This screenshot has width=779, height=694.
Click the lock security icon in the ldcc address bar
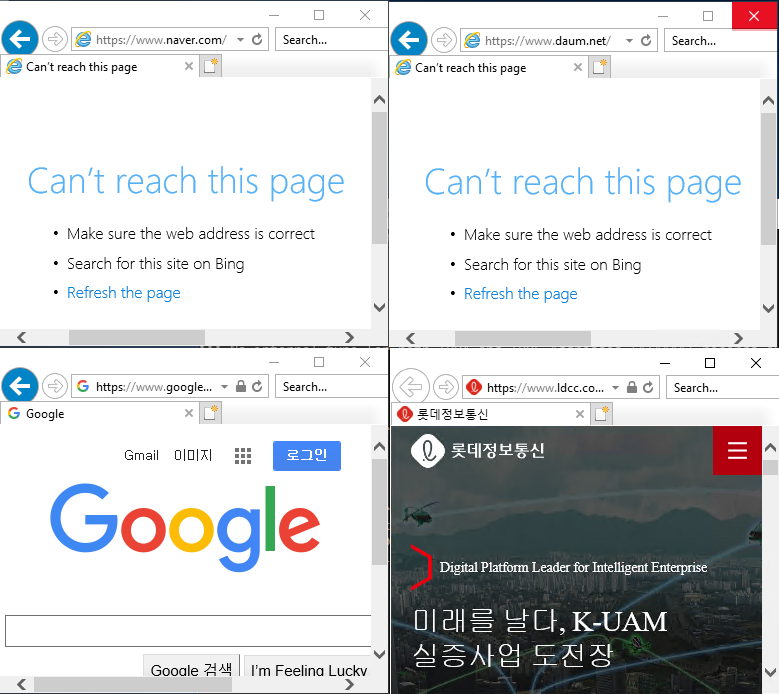click(632, 387)
